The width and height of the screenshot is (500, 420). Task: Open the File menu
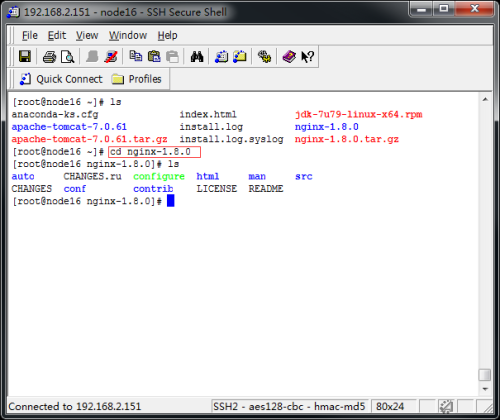30,35
